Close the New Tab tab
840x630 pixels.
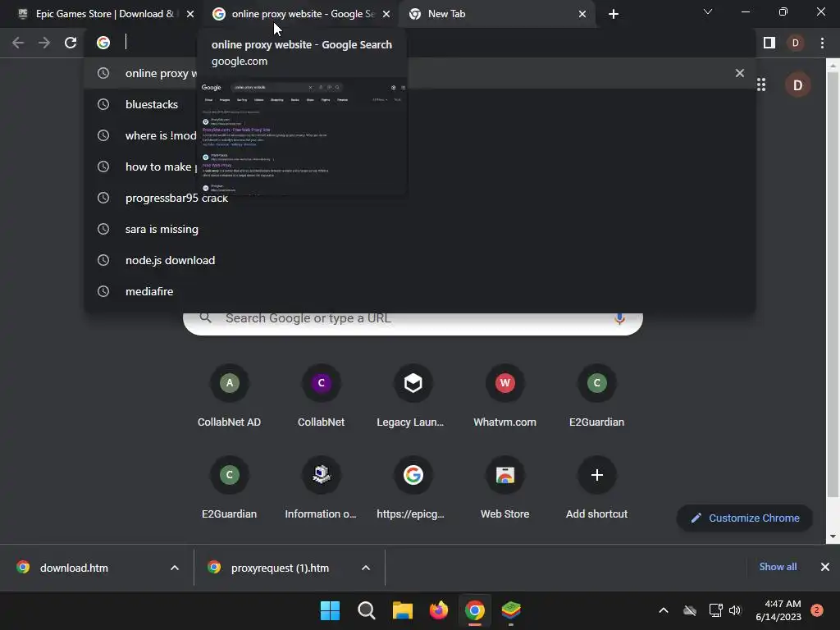click(x=582, y=14)
